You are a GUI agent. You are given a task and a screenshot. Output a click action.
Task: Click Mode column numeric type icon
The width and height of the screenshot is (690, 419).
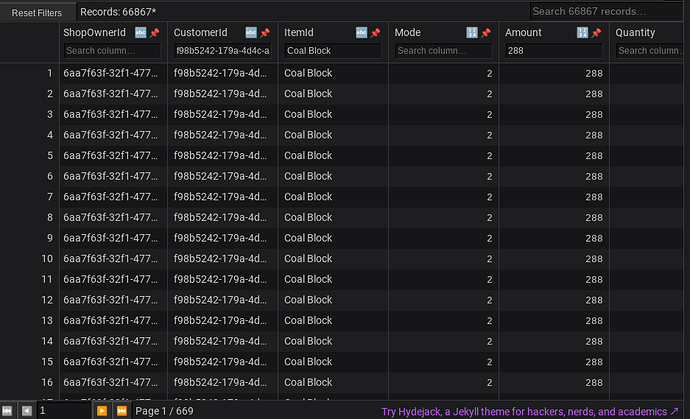(472, 32)
